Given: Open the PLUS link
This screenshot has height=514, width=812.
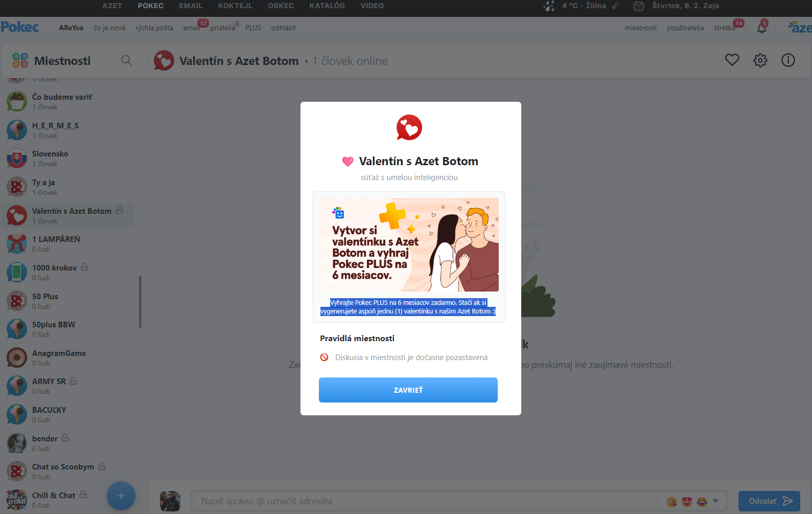Looking at the screenshot, I should [x=253, y=28].
